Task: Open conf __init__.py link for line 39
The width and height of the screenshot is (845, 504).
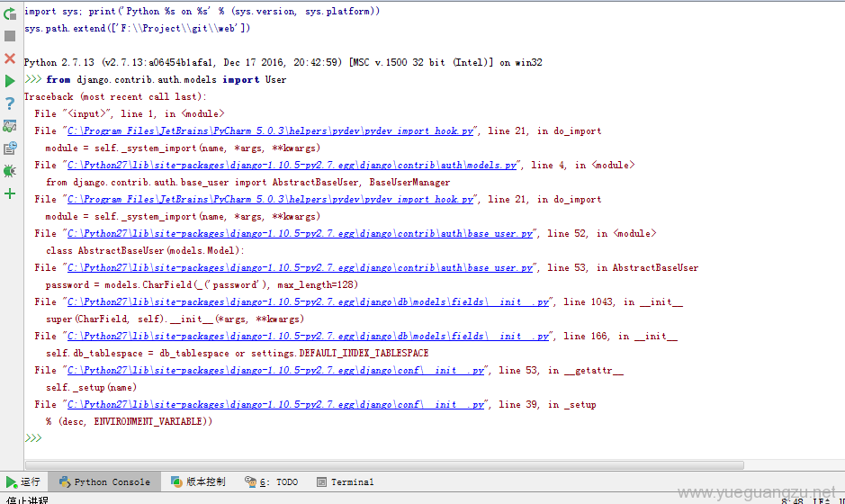Action: pos(276,405)
